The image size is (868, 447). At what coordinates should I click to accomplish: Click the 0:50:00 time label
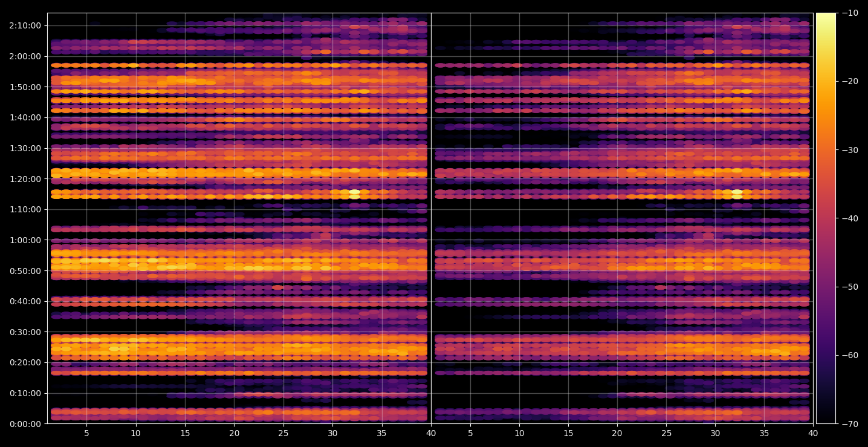[25, 270]
